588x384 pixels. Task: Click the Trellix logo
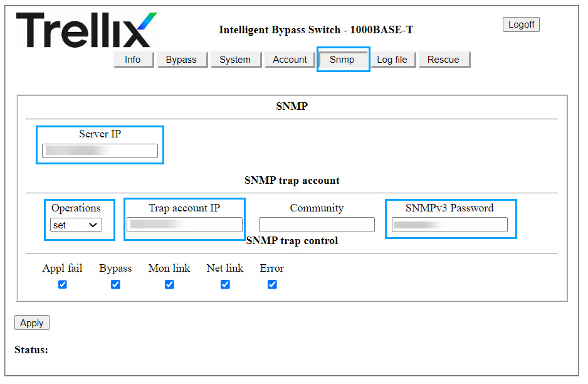(x=87, y=29)
